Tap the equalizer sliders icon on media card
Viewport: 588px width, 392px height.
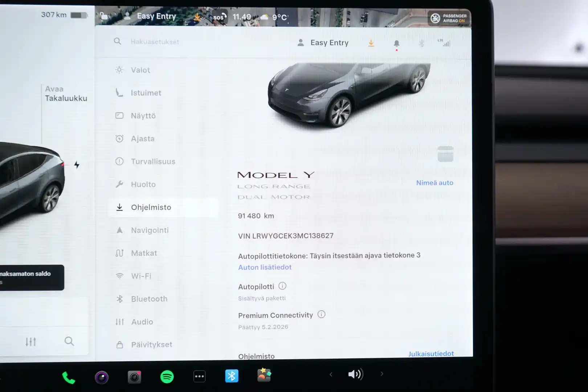click(31, 342)
